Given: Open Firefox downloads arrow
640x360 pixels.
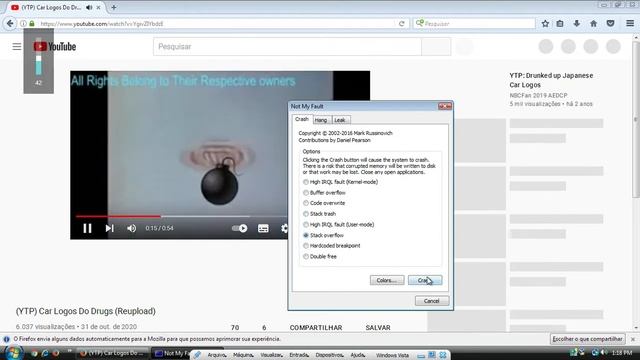Looking at the screenshot, I should 577,24.
